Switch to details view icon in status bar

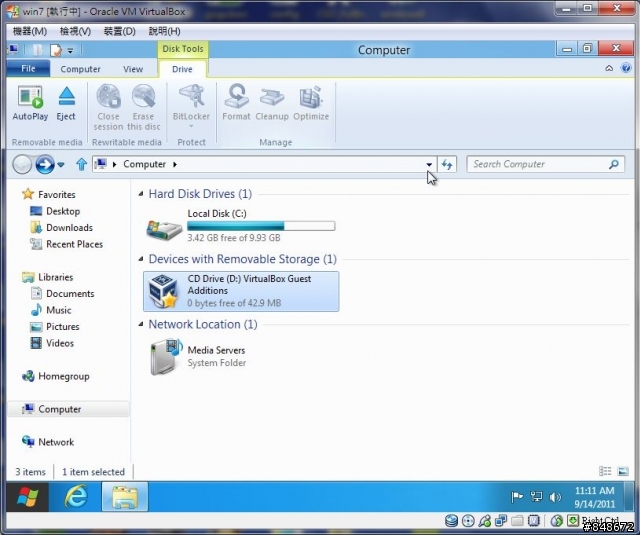click(x=605, y=471)
